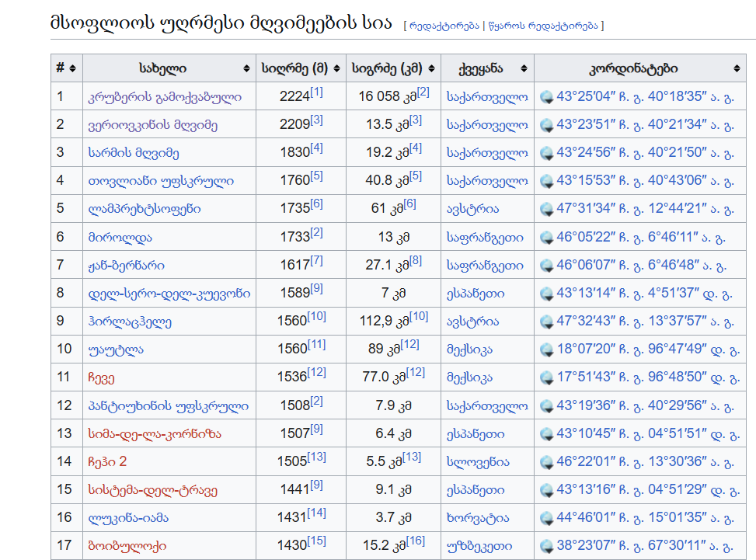
Task: Open ავსტრია link in row 5
Action: (472, 209)
